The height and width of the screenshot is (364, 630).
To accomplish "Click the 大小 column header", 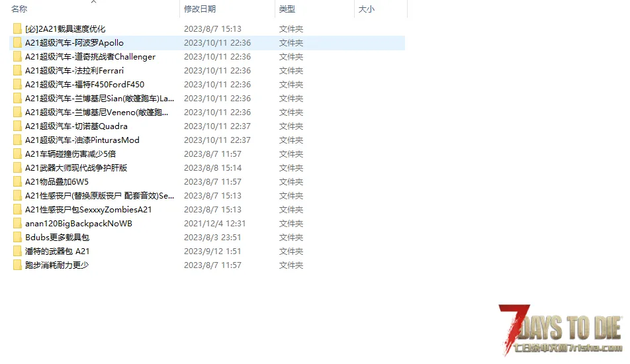I will [366, 9].
